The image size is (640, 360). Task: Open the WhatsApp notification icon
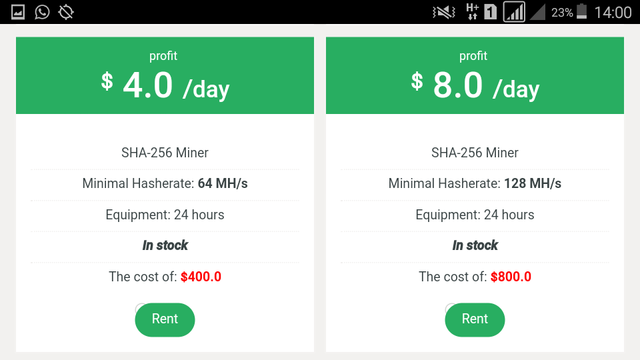point(42,12)
